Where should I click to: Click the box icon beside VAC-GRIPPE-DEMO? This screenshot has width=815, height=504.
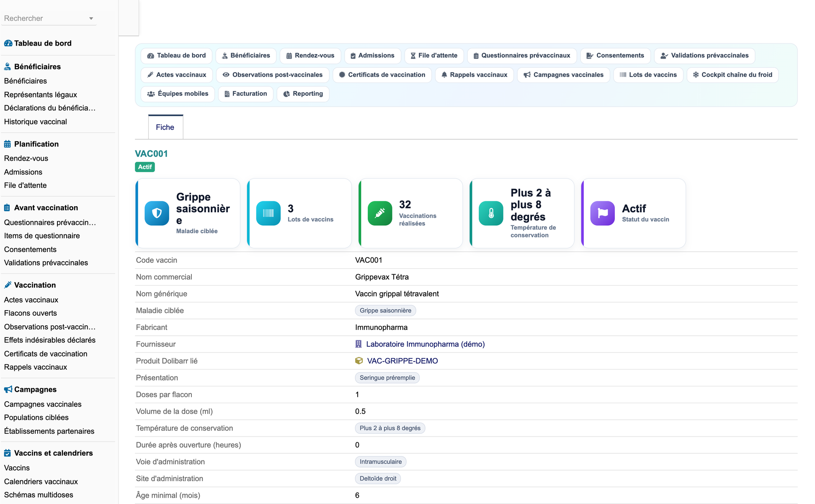[x=359, y=361]
